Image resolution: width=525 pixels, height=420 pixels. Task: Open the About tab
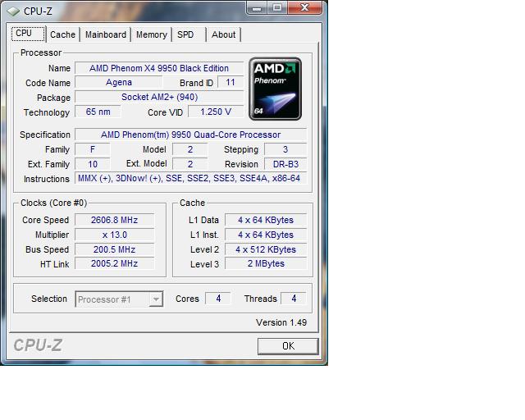223,34
